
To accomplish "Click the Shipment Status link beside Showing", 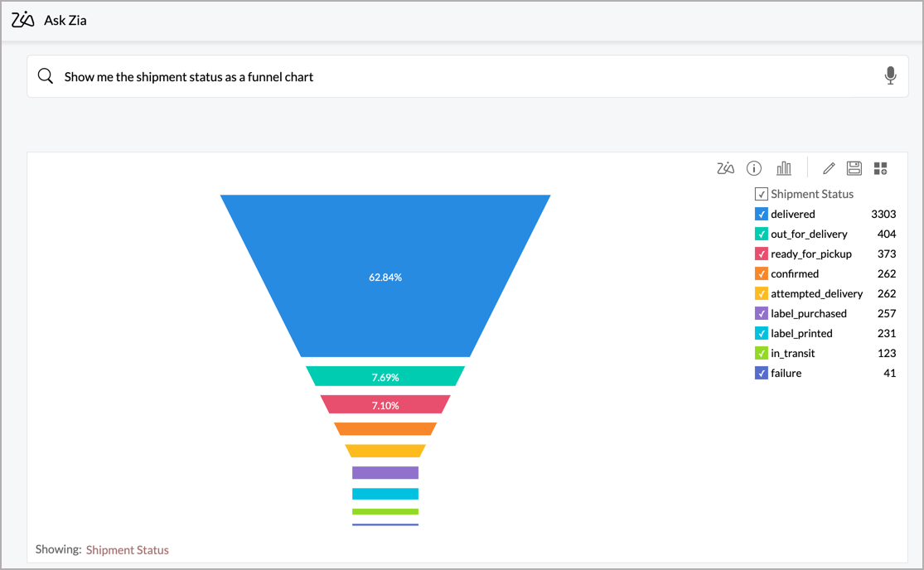I will point(127,550).
